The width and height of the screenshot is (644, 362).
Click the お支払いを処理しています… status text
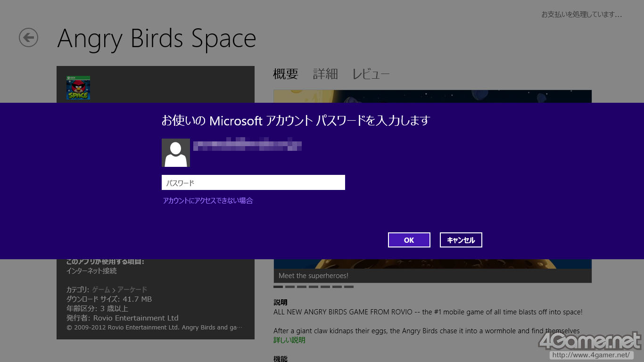click(x=582, y=15)
